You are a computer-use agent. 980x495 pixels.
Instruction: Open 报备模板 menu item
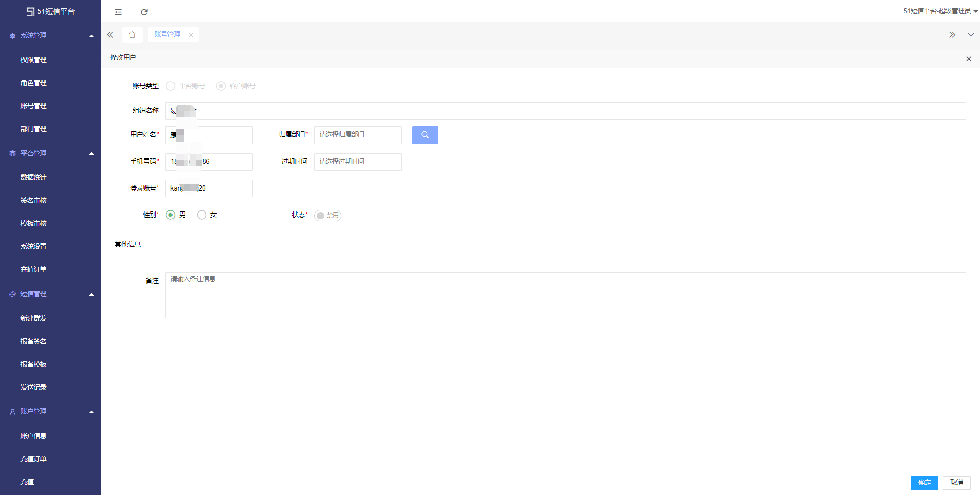pyautogui.click(x=34, y=364)
